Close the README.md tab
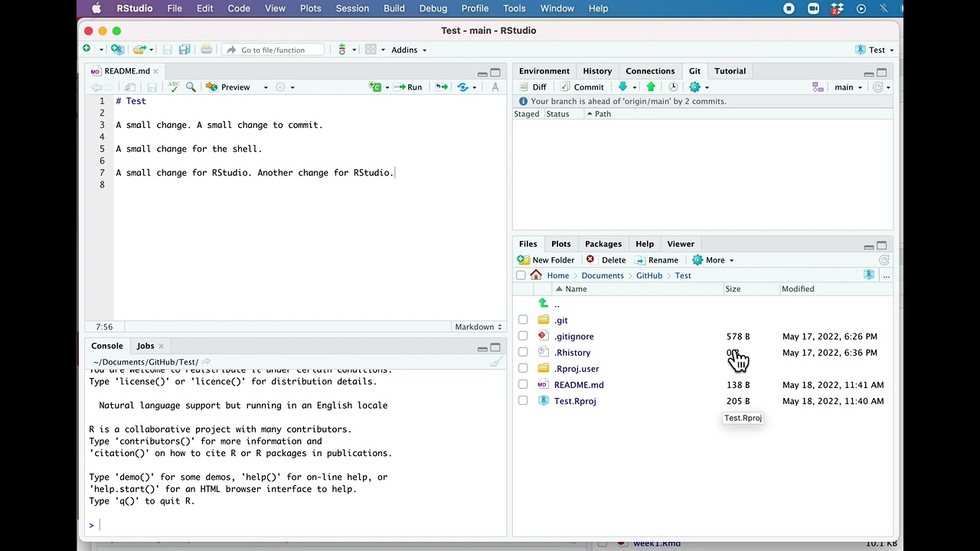 (155, 71)
